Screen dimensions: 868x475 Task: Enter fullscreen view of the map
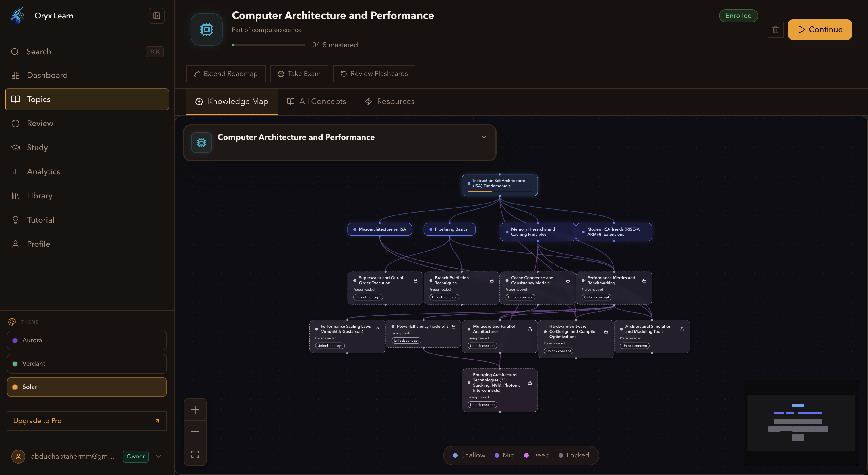195,454
